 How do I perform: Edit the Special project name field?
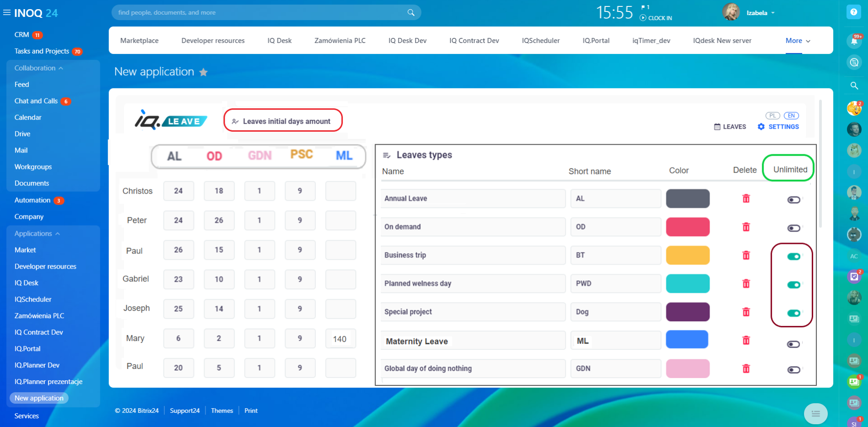click(x=473, y=312)
